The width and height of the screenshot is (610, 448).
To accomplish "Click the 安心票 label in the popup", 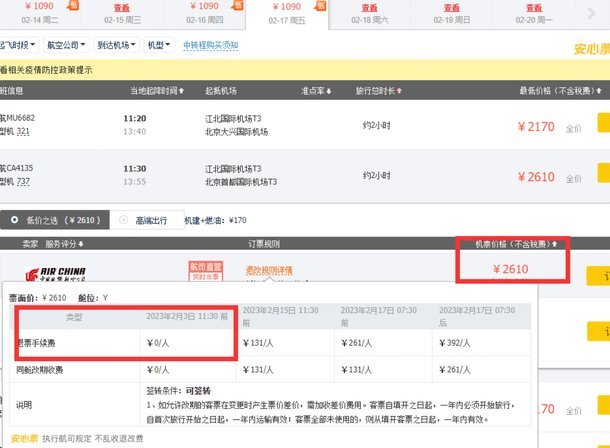I will click(24, 438).
